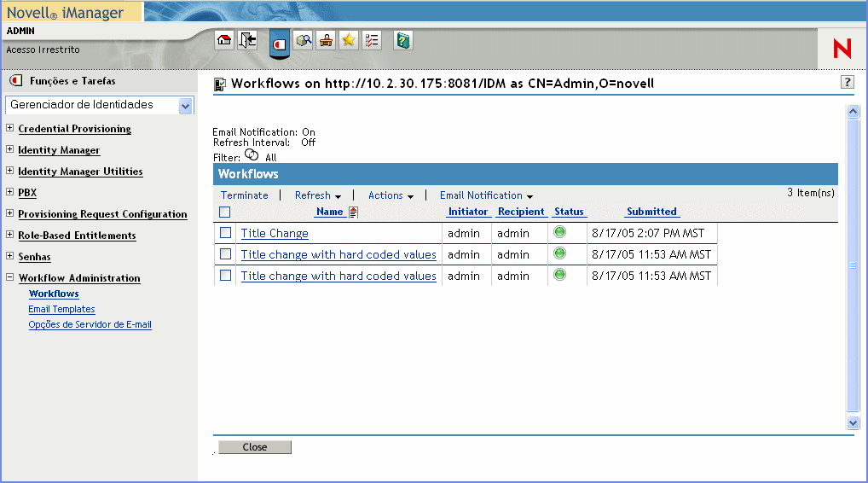Sort by the Recipient column header
This screenshot has height=483, width=868.
click(x=521, y=212)
